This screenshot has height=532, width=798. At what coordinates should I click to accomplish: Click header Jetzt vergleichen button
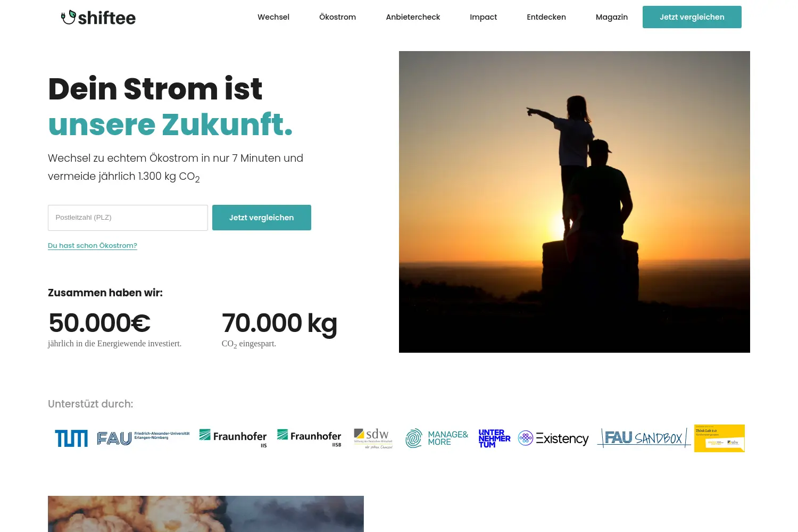pyautogui.click(x=692, y=17)
